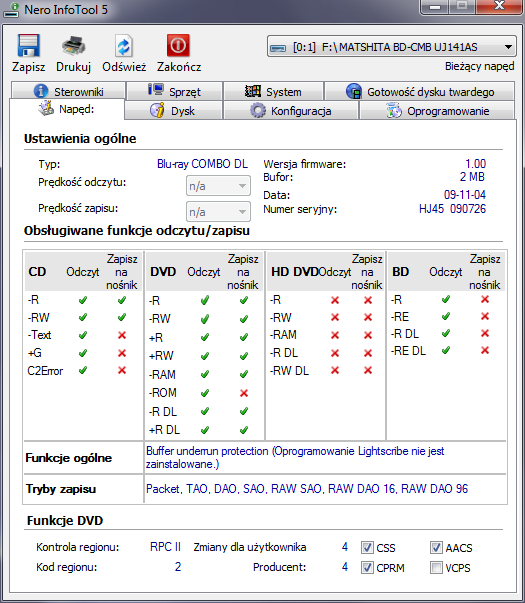This screenshot has width=525, height=603.
Task: Open the Gotowość dysku twardego tab
Action: pos(420,92)
